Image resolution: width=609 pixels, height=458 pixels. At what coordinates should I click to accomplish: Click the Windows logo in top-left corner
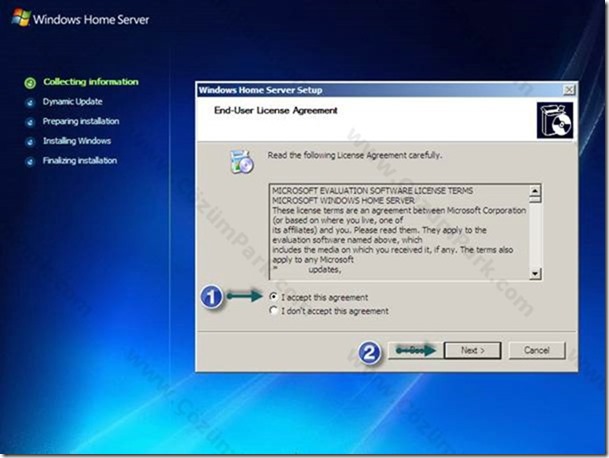pos(21,18)
